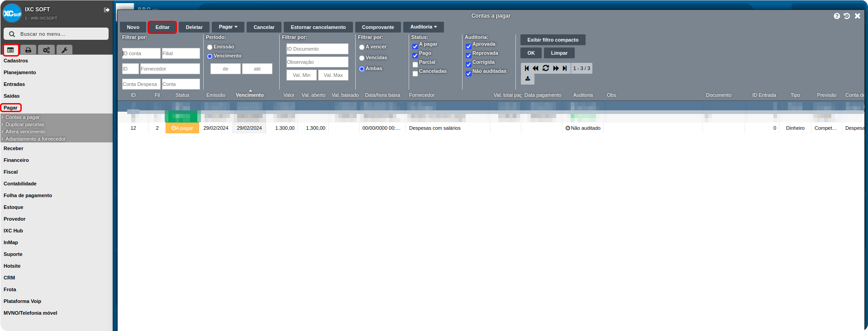
Task: Close the Contas a pagar window
Action: click(x=857, y=16)
